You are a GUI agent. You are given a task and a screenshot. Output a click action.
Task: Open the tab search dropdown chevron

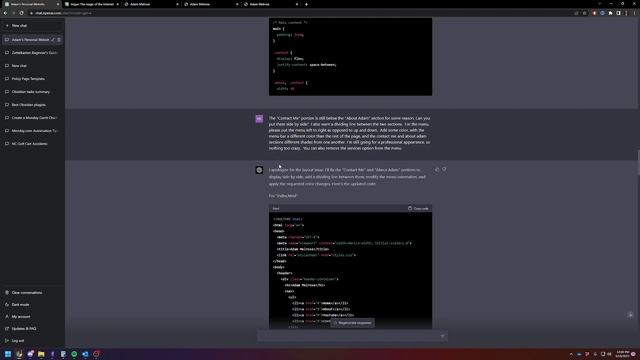point(600,4)
